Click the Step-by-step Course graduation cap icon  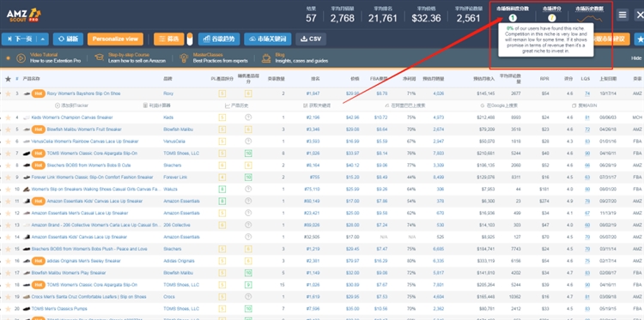99,57
